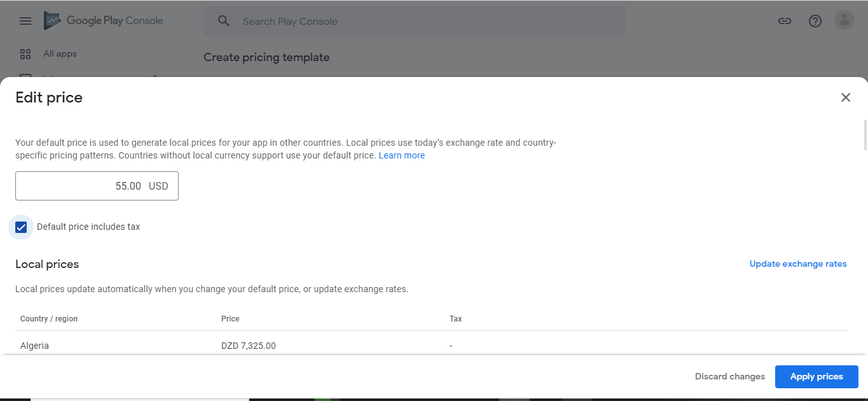868x401 pixels.
Task: Select All apps in the sidebar
Action: (60, 54)
